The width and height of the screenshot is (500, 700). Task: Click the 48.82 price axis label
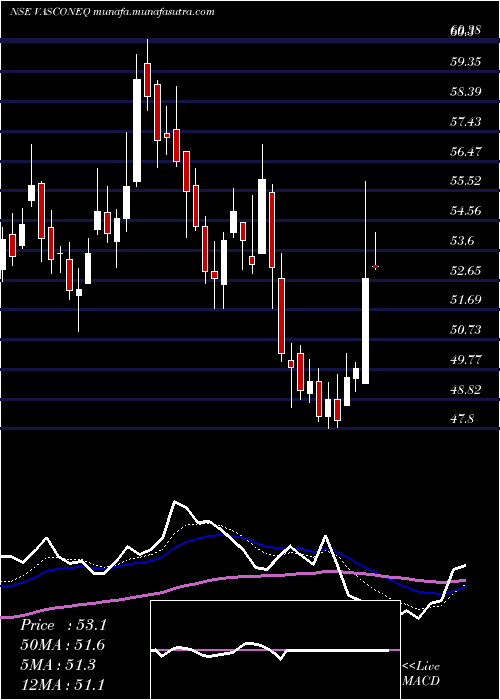coord(466,389)
